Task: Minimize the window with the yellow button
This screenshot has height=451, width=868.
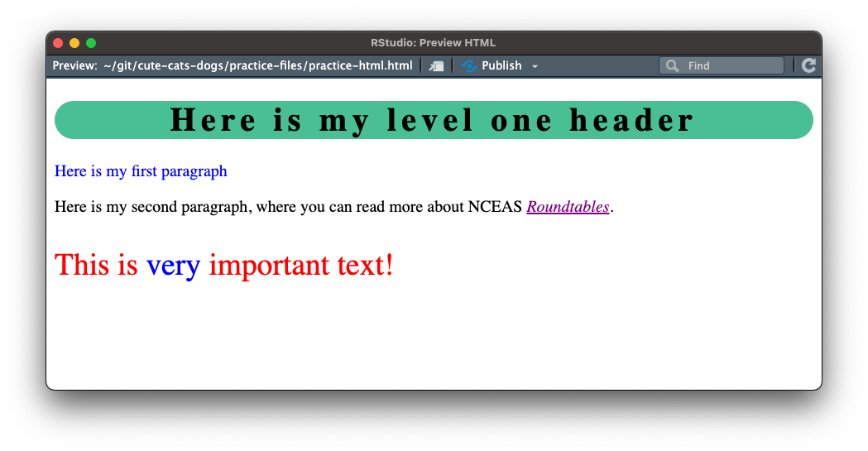Action: tap(74, 43)
